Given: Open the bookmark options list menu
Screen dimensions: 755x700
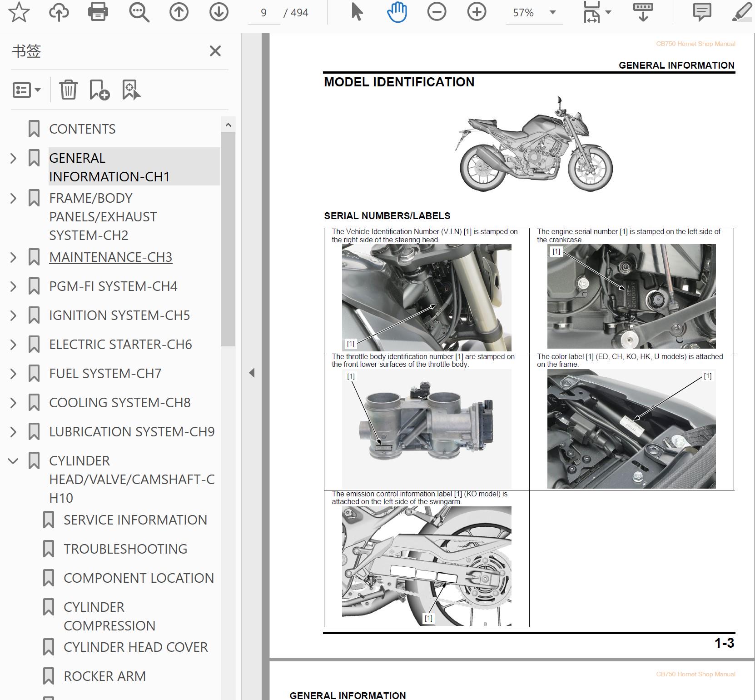Looking at the screenshot, I should pos(26,90).
